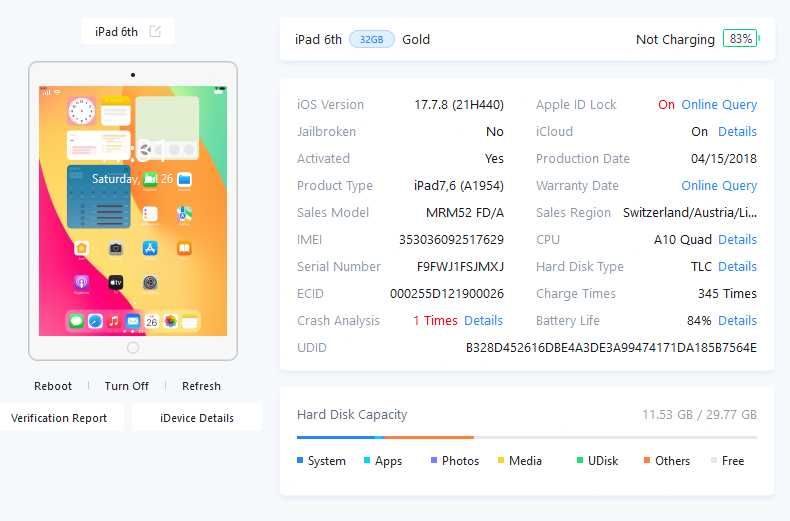The width and height of the screenshot is (790, 521).
Task: Click the Activated Yes value
Action: (x=494, y=159)
